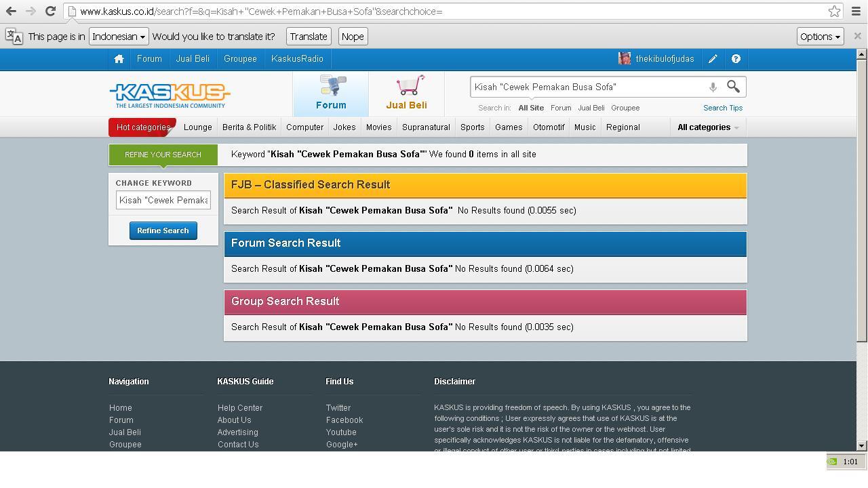The width and height of the screenshot is (868, 488).
Task: Open footer Youtube link
Action: [341, 432]
